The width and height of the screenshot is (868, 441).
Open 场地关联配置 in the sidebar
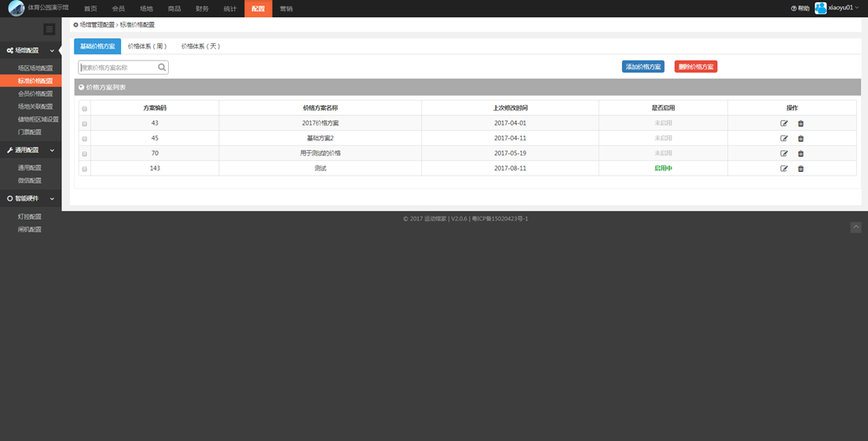click(x=35, y=106)
